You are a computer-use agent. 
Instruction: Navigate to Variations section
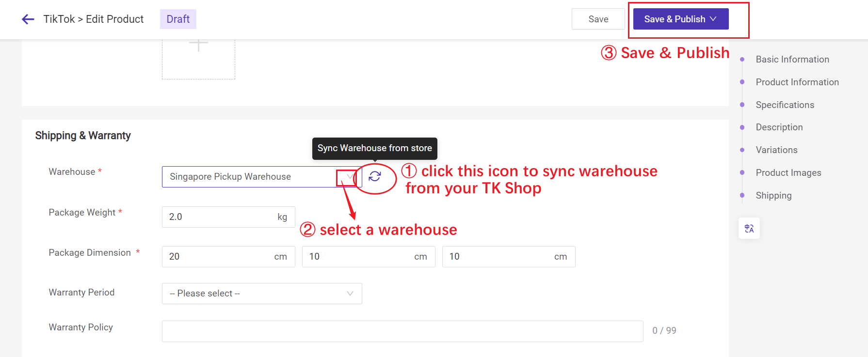(776, 150)
